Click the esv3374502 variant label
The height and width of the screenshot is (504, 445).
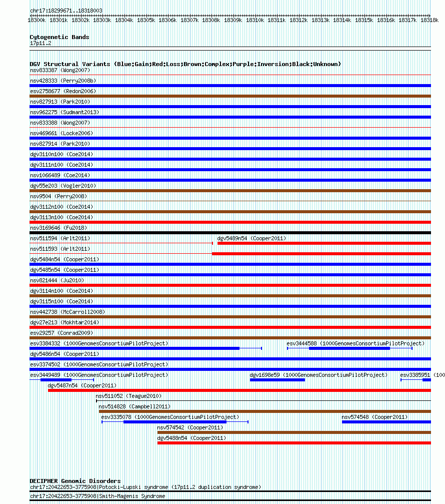pyautogui.click(x=99, y=364)
